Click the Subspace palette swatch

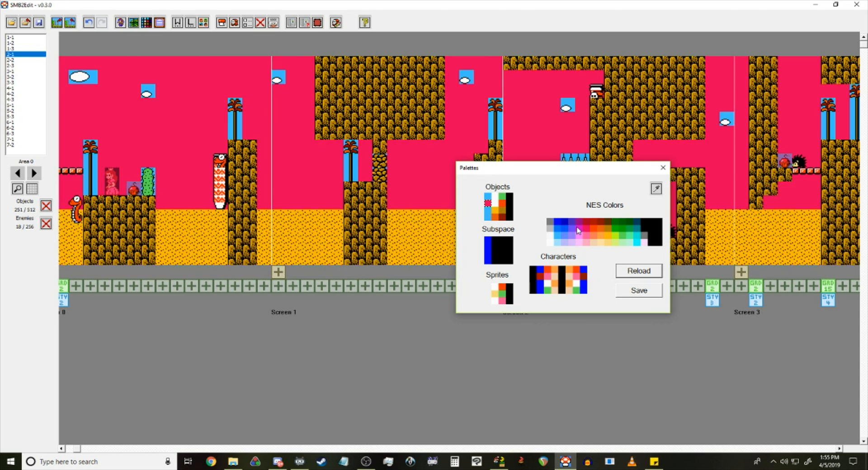tap(499, 250)
